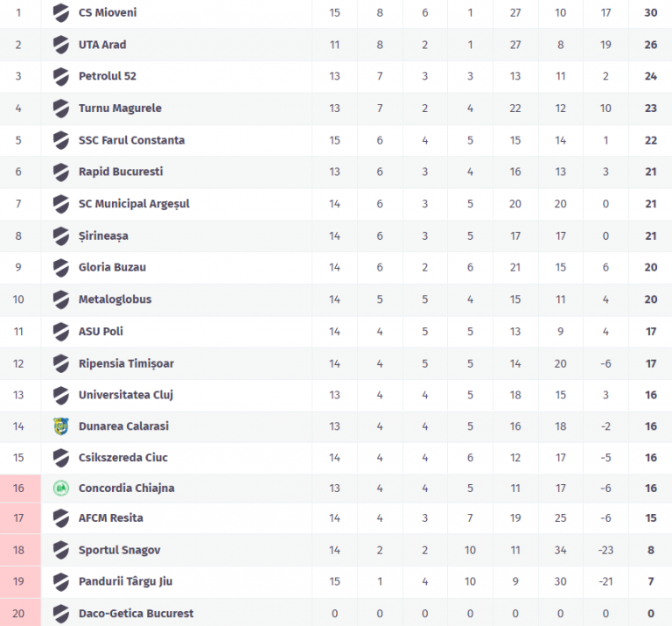Viewport: 672px width, 626px height.
Task: Click the Petrolul 52 team crest icon
Action: click(60, 76)
